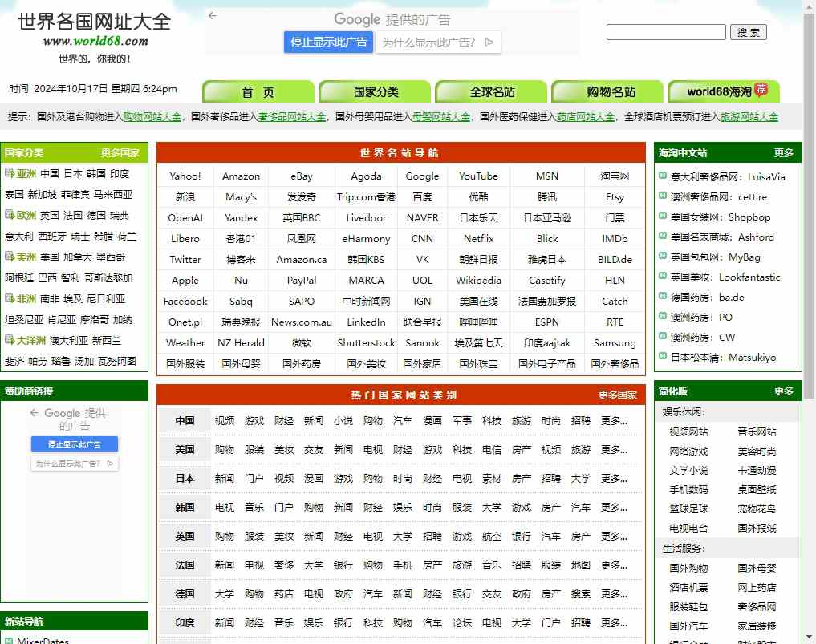Image resolution: width=816 pixels, height=644 pixels.
Task: Click the bullet icon beside 澳洲药房 CW
Action: (663, 336)
